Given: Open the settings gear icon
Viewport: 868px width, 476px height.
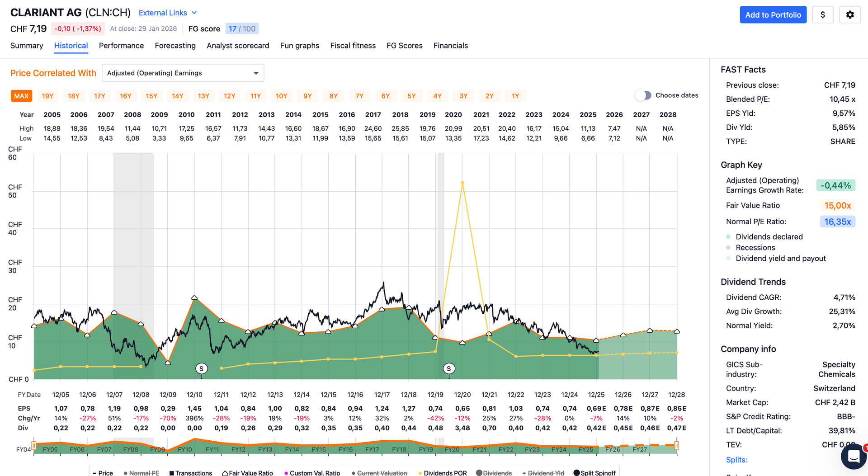Looking at the screenshot, I should [850, 15].
